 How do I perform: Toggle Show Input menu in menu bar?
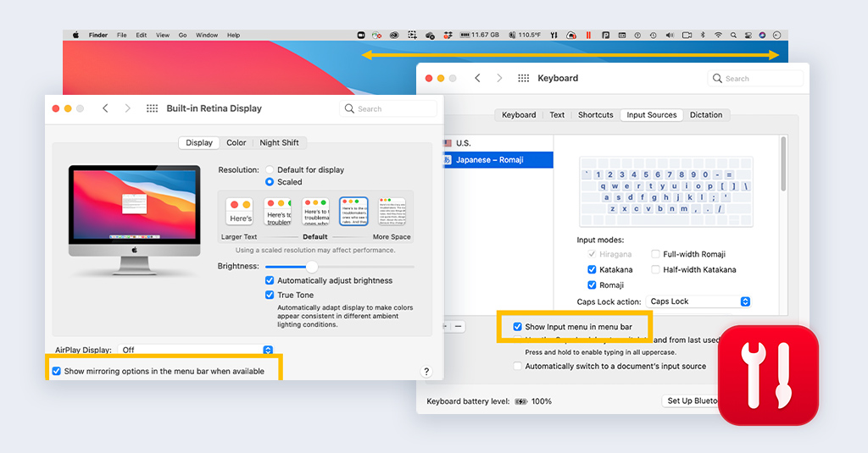point(518,327)
